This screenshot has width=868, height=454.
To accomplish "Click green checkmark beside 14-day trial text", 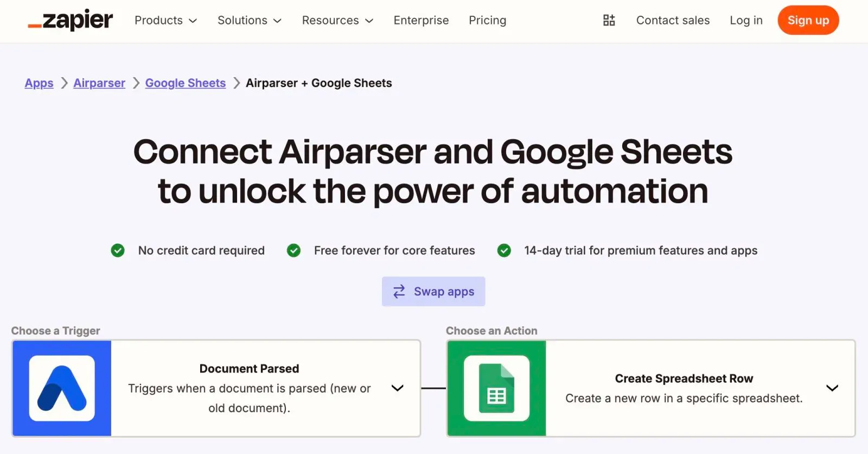I will click(504, 250).
